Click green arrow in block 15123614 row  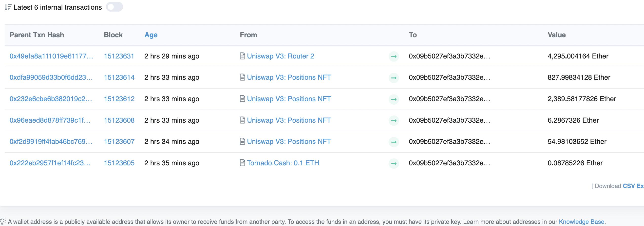click(394, 78)
